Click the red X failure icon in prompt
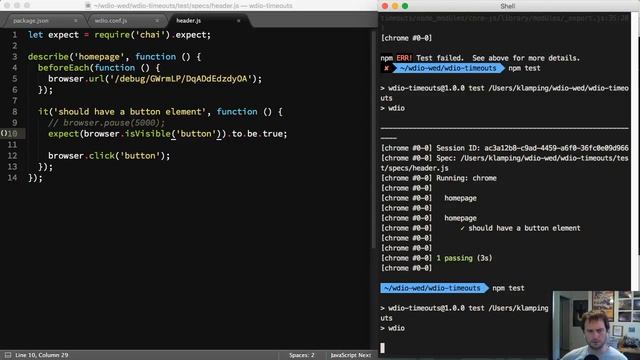 (386, 68)
